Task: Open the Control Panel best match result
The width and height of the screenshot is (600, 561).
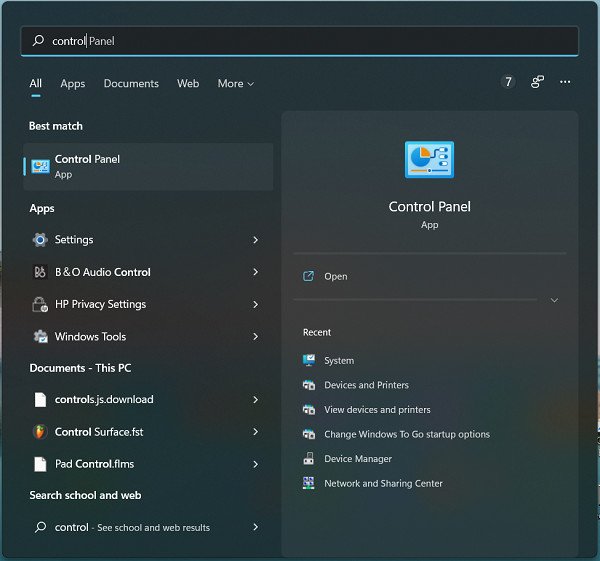Action: click(148, 166)
